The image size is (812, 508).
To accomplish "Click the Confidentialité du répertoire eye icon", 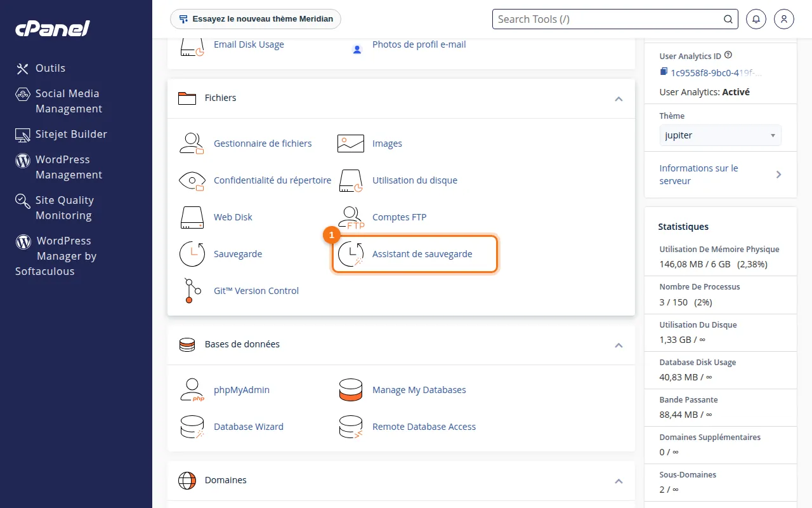I will pyautogui.click(x=192, y=180).
